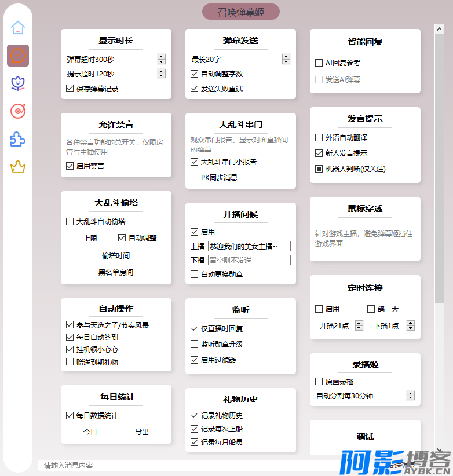Image resolution: width=453 pixels, height=476 pixels.
Task: Click the vertical scrollbar's down arrow
Action: coord(439,449)
